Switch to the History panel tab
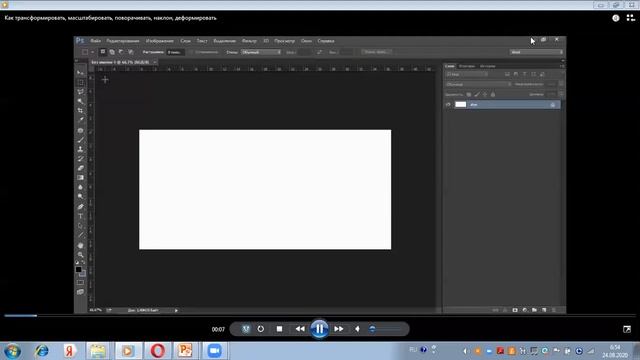Image resolution: width=640 pixels, height=360 pixels. point(488,66)
